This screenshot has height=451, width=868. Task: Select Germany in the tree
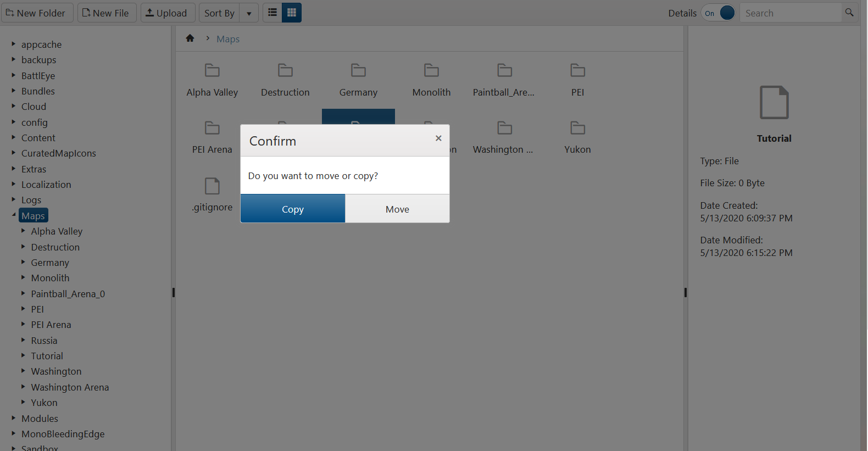click(x=50, y=263)
